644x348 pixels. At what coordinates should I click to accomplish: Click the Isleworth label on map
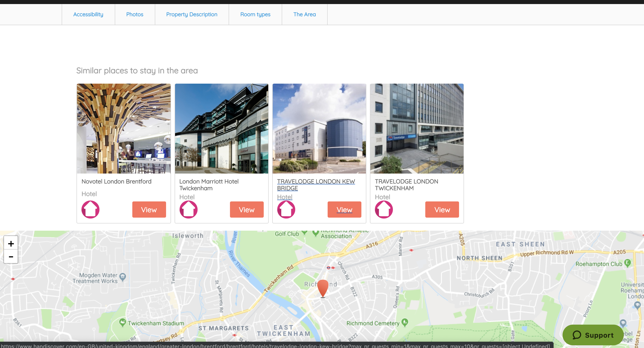pyautogui.click(x=188, y=236)
